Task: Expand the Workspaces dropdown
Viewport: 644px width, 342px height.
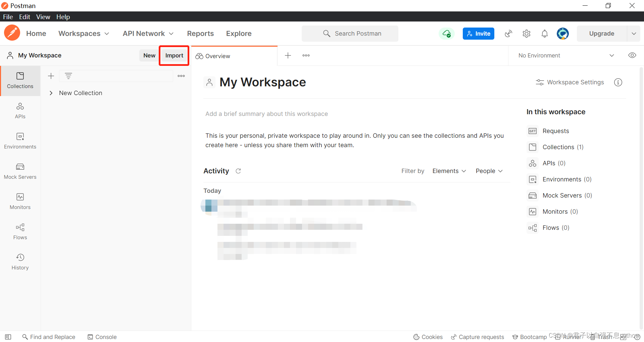Action: [x=84, y=34]
